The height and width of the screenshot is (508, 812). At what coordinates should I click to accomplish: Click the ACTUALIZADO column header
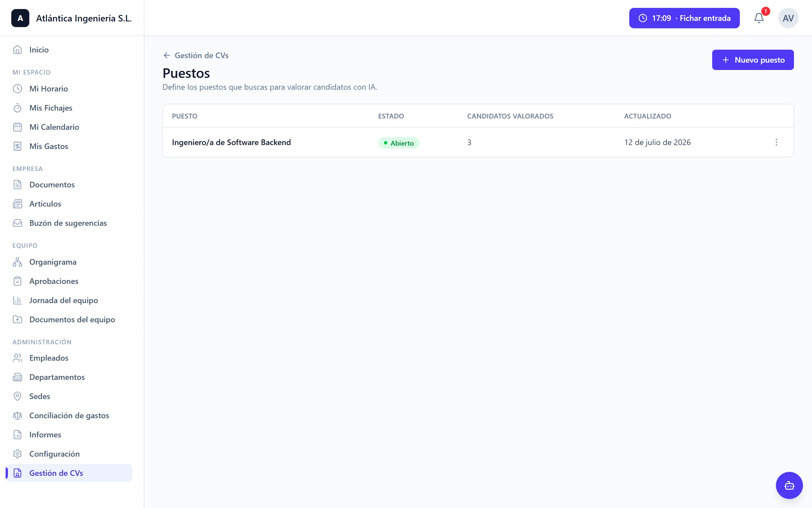point(647,116)
